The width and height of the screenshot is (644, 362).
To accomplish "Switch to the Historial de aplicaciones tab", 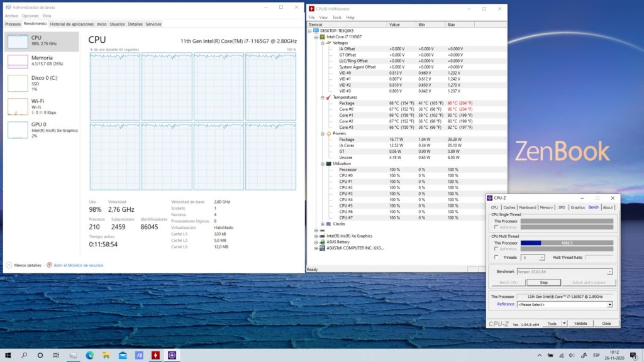I will pos(72,25).
